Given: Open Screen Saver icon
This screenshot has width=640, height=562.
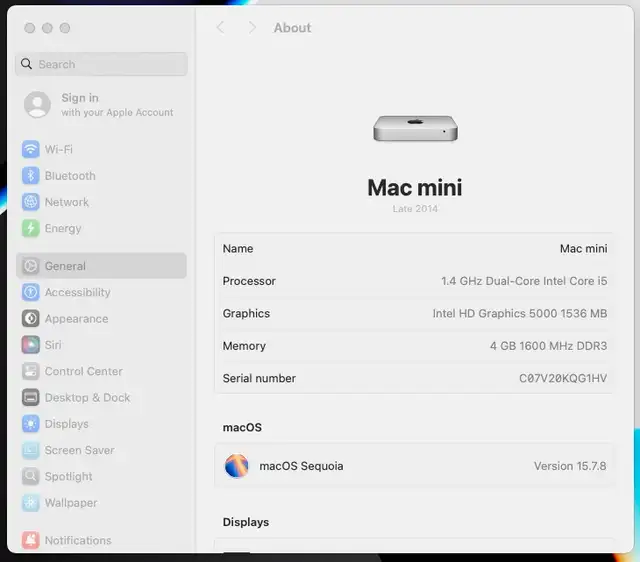Looking at the screenshot, I should 31,450.
